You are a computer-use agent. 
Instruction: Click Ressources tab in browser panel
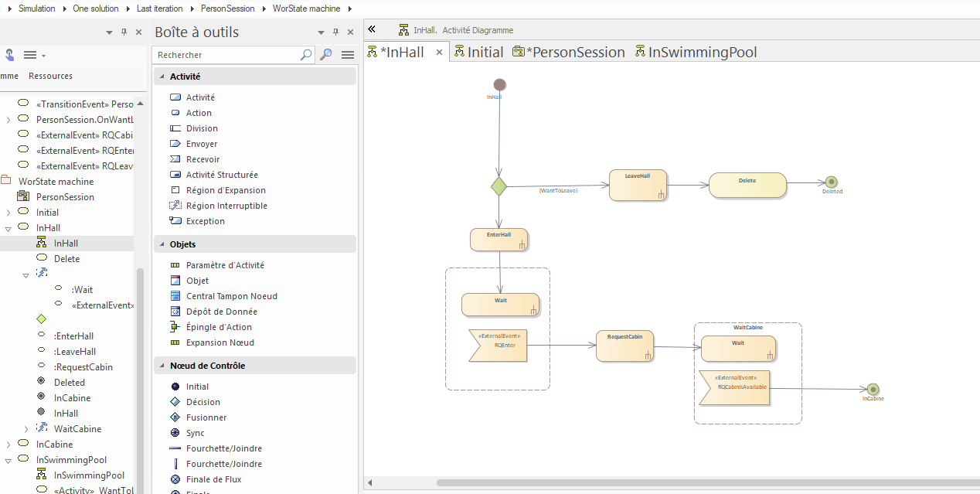50,76
